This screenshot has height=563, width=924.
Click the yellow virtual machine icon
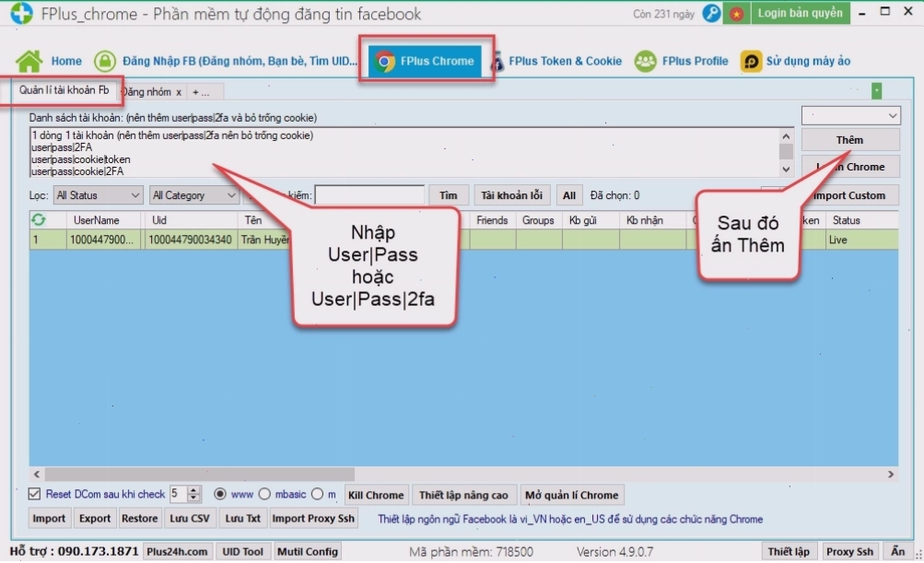coord(751,61)
